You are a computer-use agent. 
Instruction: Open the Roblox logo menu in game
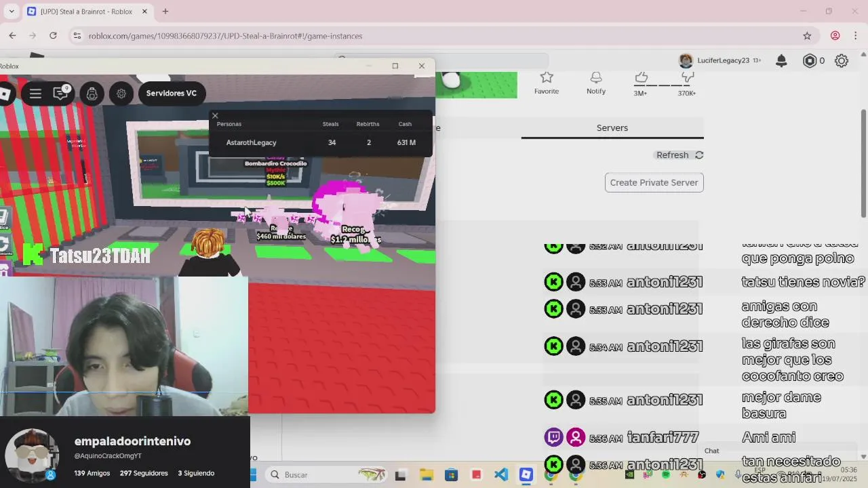[x=4, y=94]
